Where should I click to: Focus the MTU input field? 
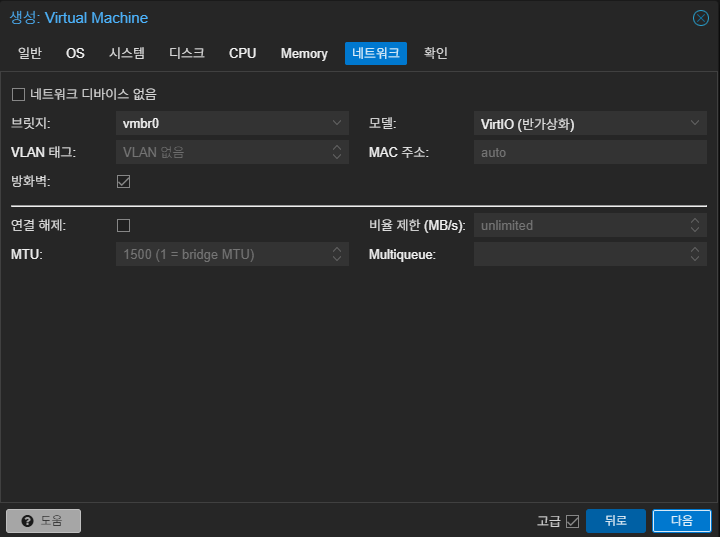(x=223, y=254)
